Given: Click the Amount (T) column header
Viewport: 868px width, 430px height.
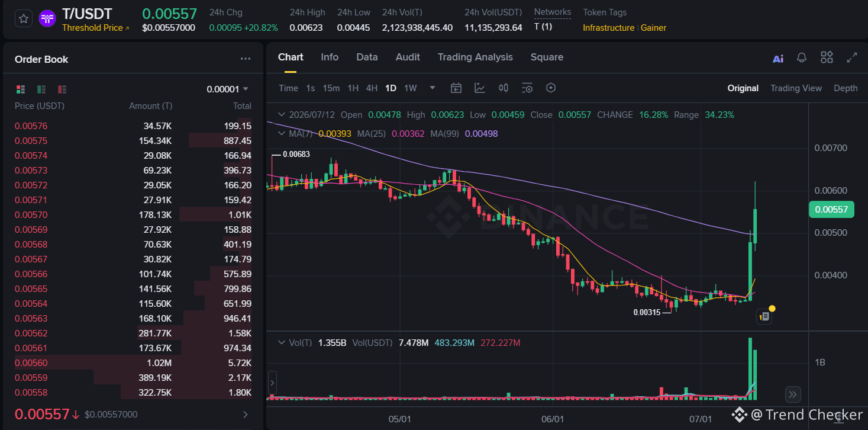Looking at the screenshot, I should coord(150,106).
